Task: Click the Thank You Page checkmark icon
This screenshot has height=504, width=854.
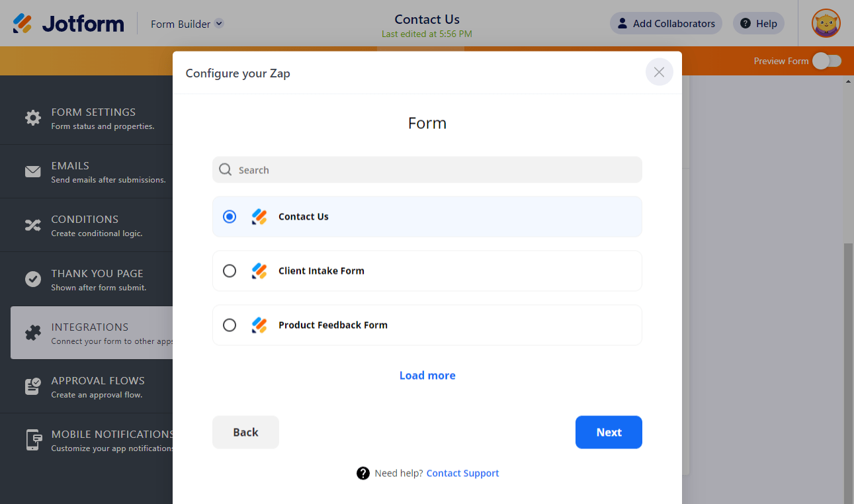Action: 33,279
